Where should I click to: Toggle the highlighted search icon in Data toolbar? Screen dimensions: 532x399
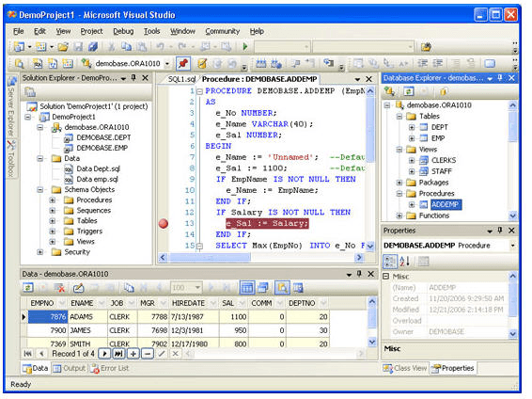pos(282,288)
